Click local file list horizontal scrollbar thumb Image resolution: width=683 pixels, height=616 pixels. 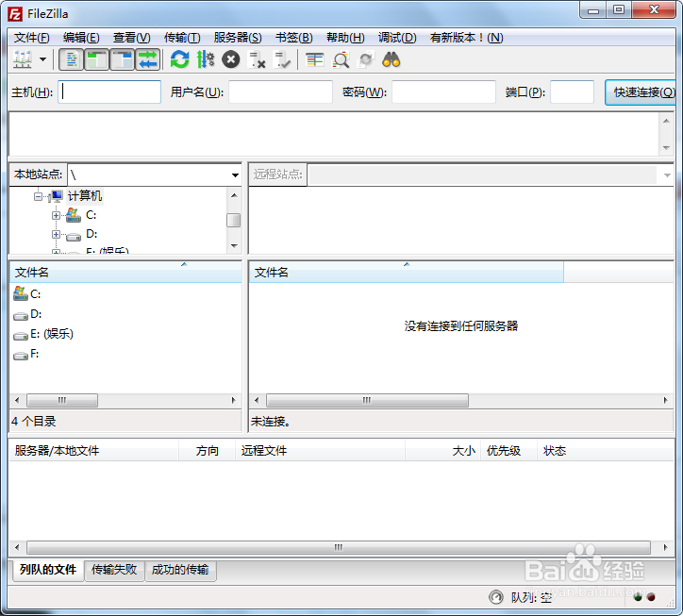point(62,400)
